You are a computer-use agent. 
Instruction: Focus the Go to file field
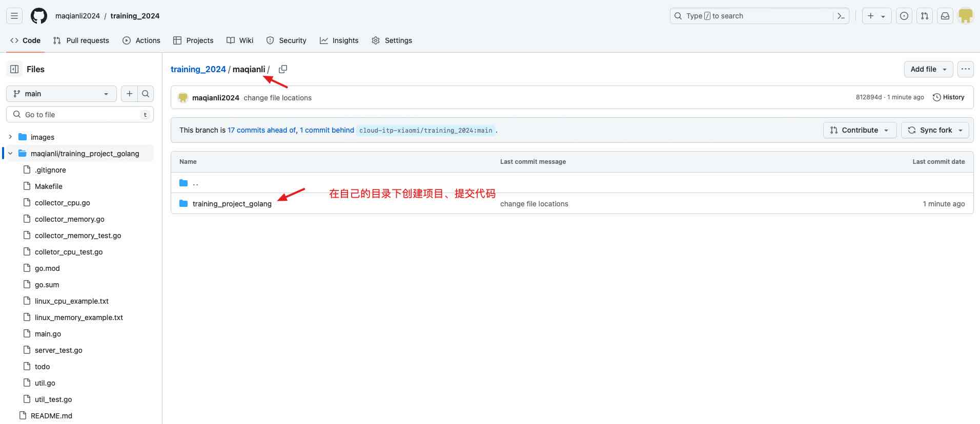click(80, 114)
